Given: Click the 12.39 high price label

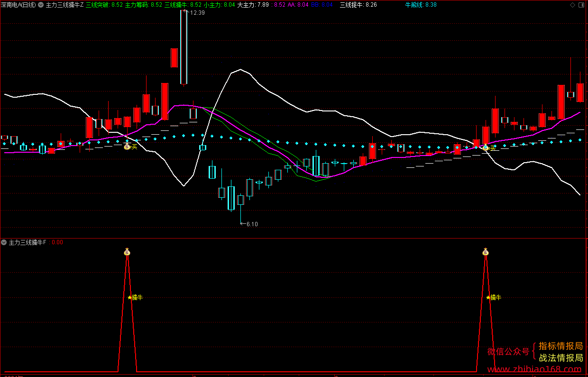Looking at the screenshot, I should (x=197, y=13).
